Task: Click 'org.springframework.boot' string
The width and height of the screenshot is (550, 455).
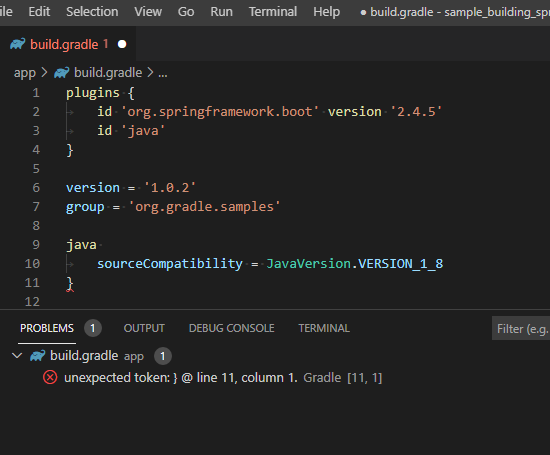Action: click(220, 112)
